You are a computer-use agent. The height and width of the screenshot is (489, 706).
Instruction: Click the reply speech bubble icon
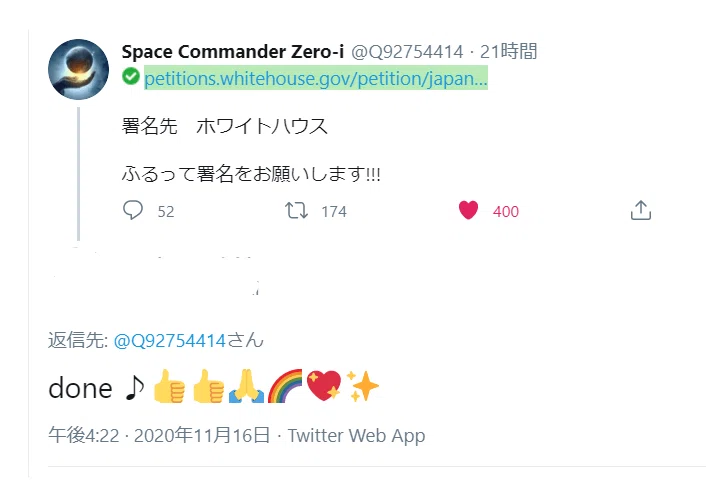[x=133, y=210]
